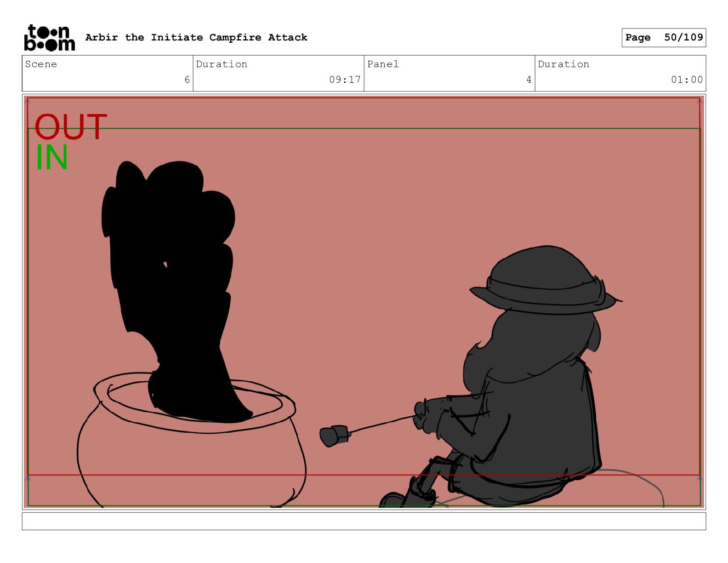The image size is (728, 563).
Task: Click the empty caption field below panel
Action: pyautogui.click(x=364, y=521)
